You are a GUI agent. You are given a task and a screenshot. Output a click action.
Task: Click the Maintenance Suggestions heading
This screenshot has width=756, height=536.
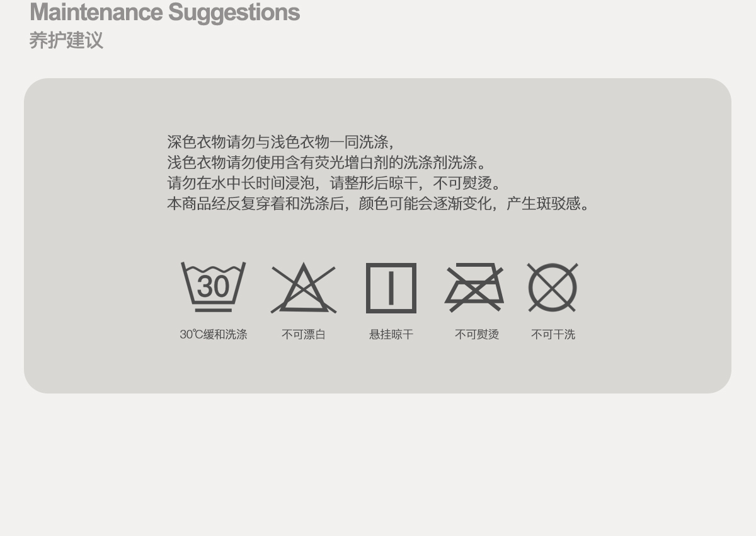(x=164, y=12)
